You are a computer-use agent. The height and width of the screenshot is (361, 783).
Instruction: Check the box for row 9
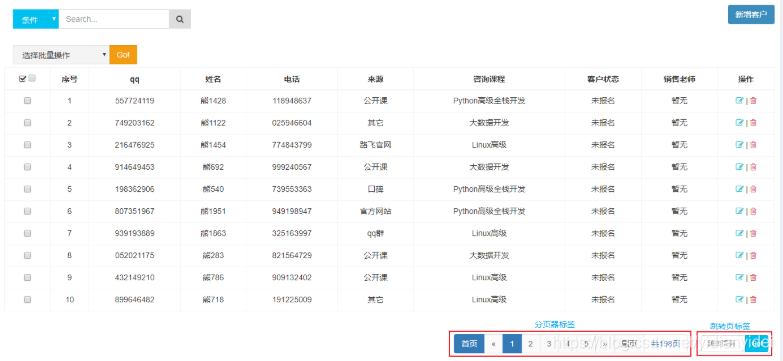point(27,277)
